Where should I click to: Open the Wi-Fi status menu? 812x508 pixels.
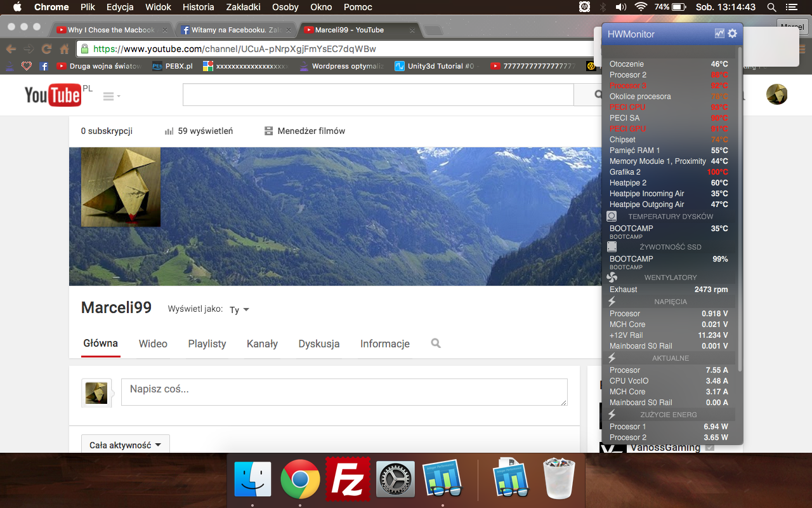tap(641, 7)
